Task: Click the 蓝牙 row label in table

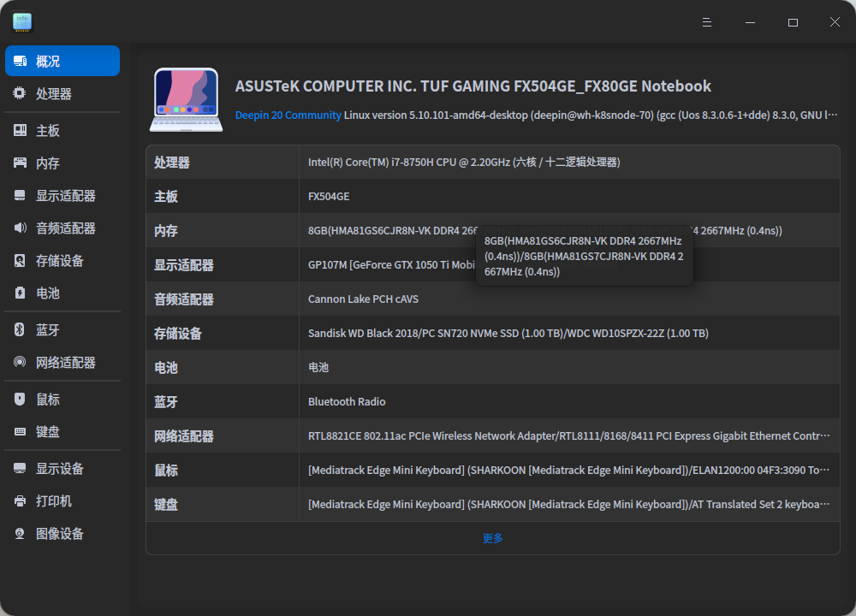Action: [x=166, y=402]
